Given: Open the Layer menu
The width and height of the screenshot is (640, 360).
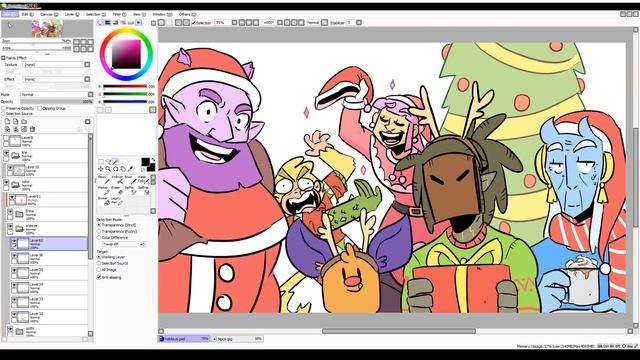Looking at the screenshot, I should tap(72, 14).
